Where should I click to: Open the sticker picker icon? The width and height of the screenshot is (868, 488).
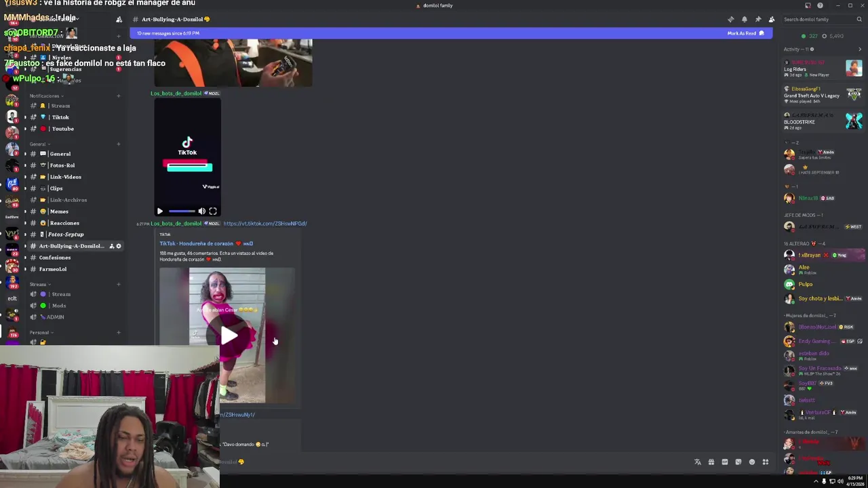point(738,462)
